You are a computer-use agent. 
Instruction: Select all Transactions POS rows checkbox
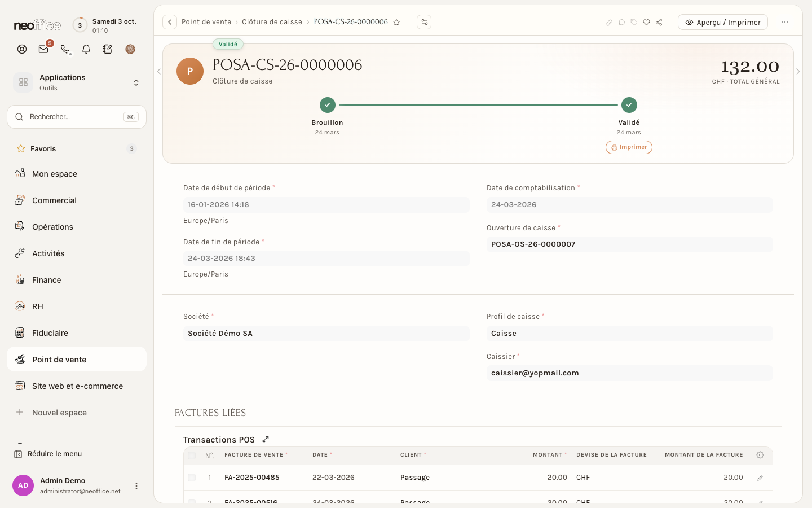(192, 456)
